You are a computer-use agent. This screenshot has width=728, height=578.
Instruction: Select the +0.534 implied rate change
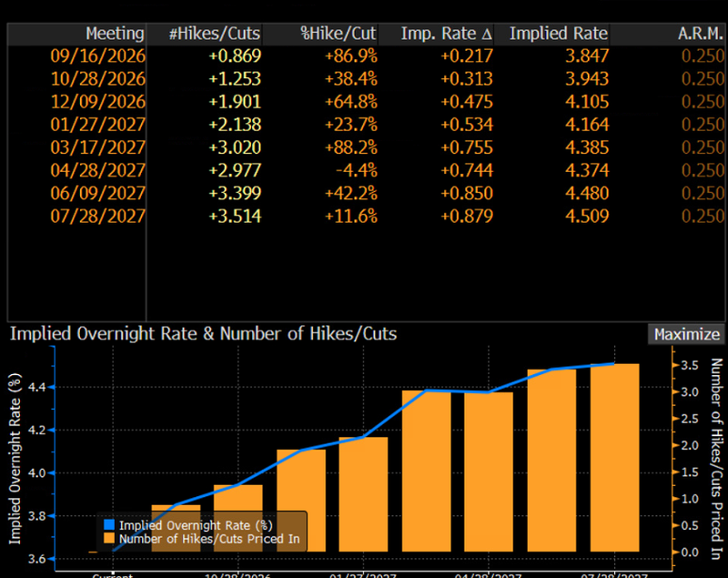click(467, 125)
